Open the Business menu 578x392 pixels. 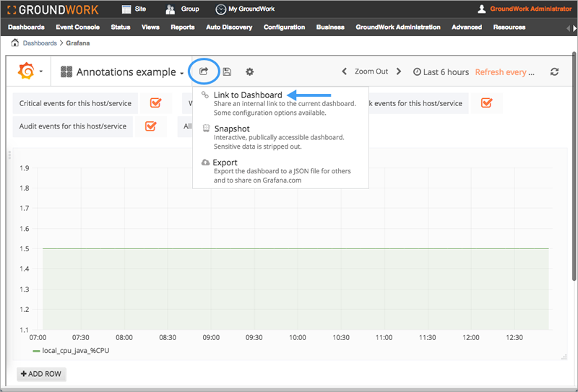[330, 27]
